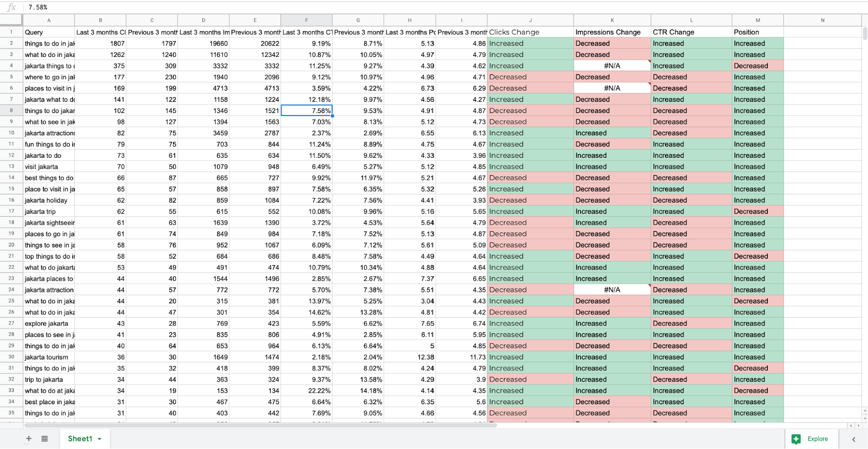Click the 11.73 position cell

(x=461, y=357)
